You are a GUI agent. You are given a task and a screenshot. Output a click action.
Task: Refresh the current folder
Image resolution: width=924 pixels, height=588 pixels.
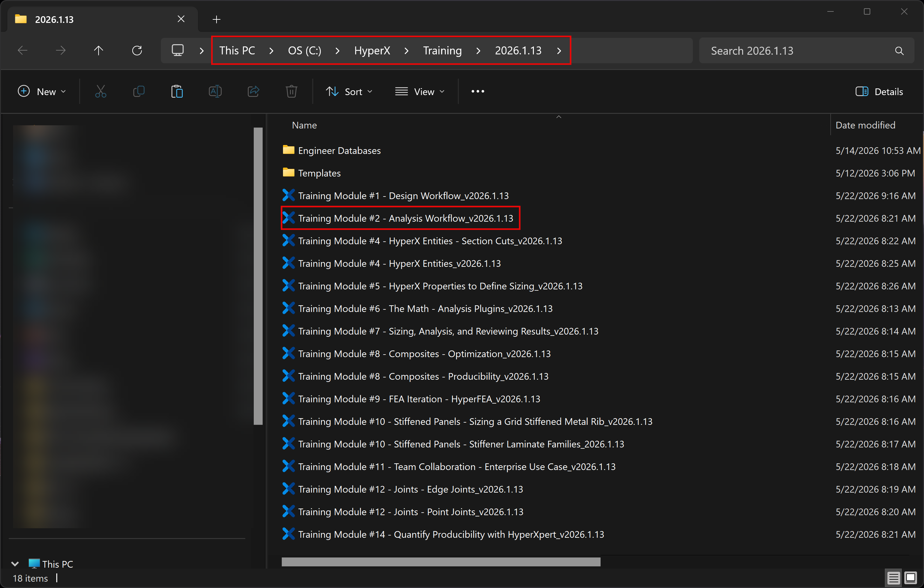coord(137,50)
